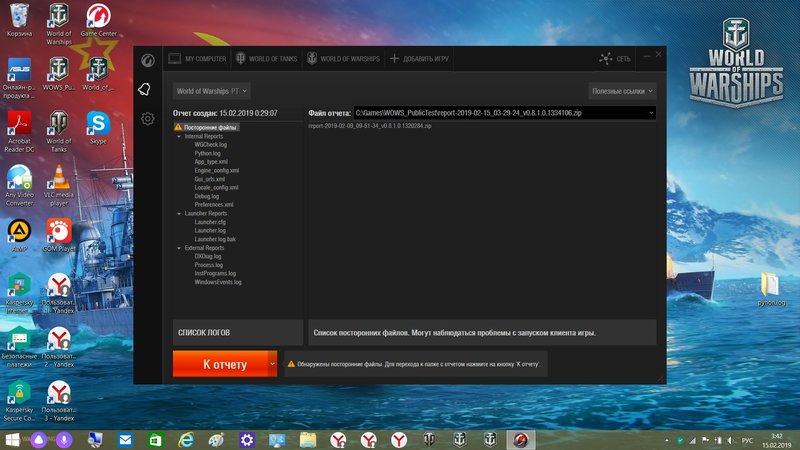
Task: Switch to the My Computer tab
Action: (x=197, y=59)
